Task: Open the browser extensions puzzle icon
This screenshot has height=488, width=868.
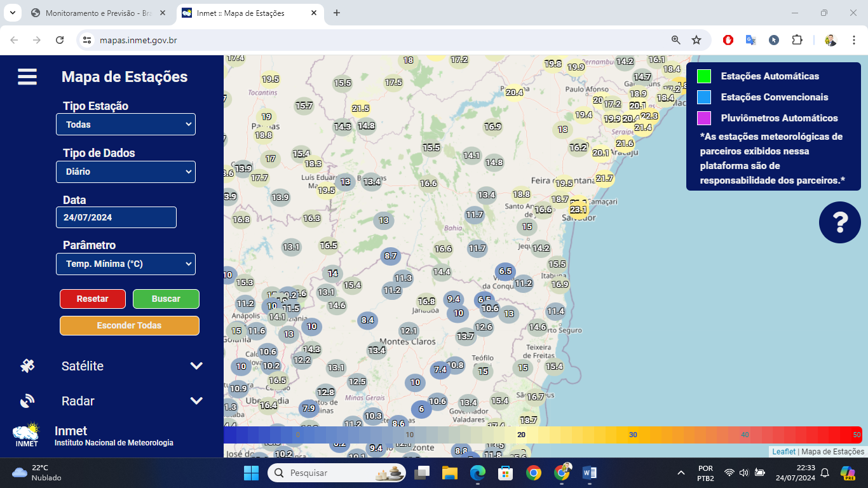Action: click(x=797, y=40)
